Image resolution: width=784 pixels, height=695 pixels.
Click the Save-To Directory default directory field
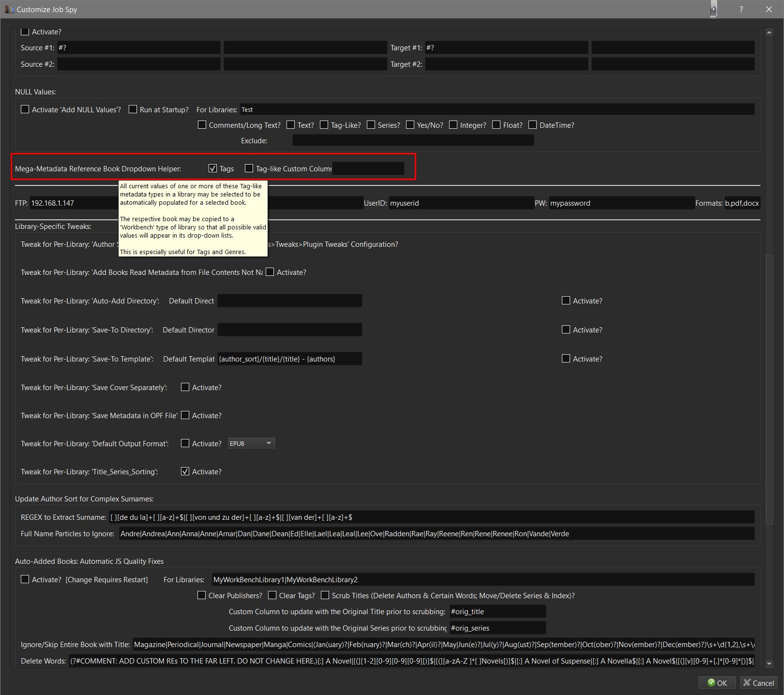(290, 330)
